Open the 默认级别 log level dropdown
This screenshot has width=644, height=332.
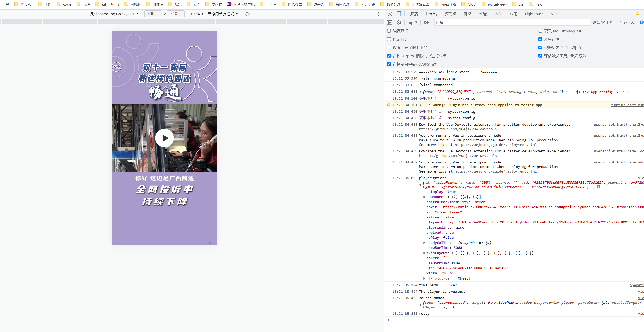(602, 23)
